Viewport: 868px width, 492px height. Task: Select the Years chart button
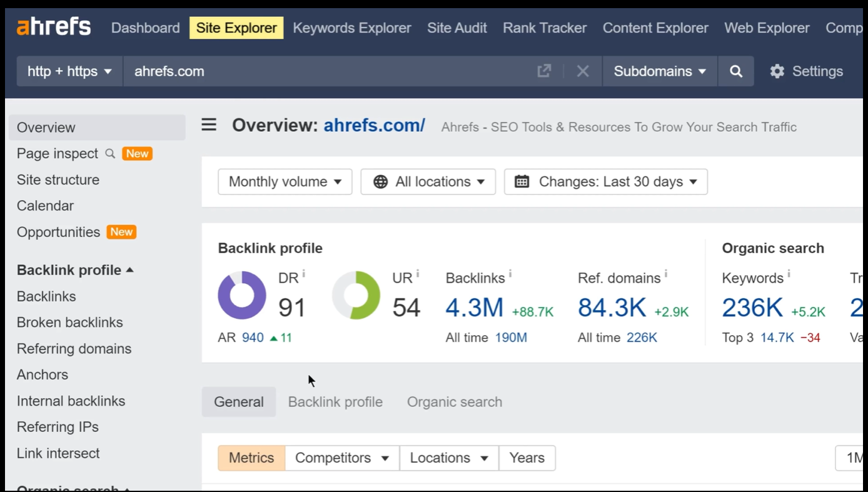coord(527,458)
